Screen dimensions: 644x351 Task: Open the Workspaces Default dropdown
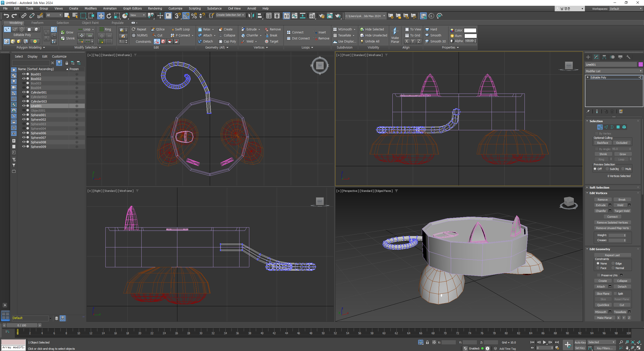[x=626, y=9]
